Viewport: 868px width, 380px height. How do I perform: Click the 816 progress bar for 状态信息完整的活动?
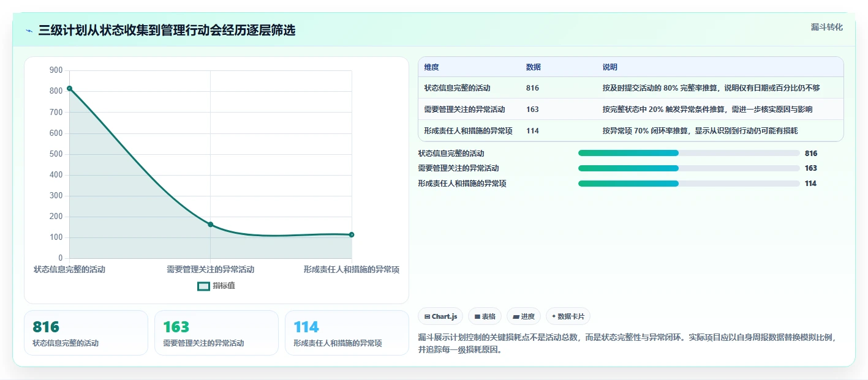click(x=689, y=153)
